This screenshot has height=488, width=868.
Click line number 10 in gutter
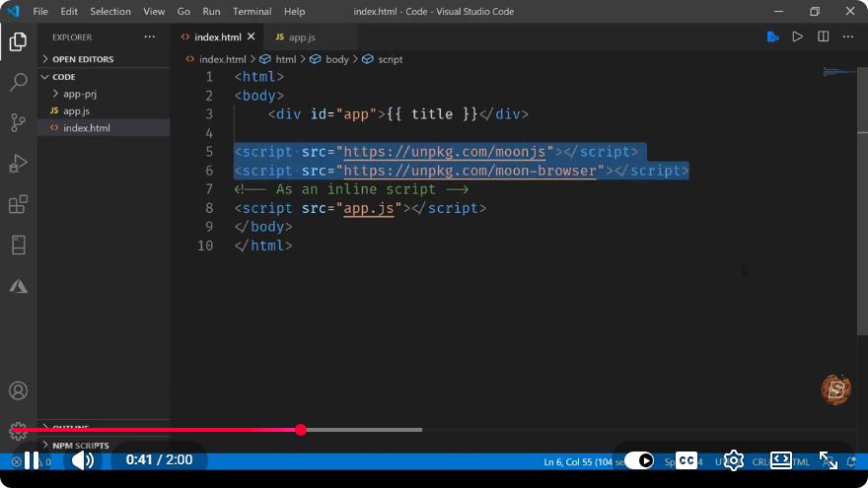coord(205,245)
